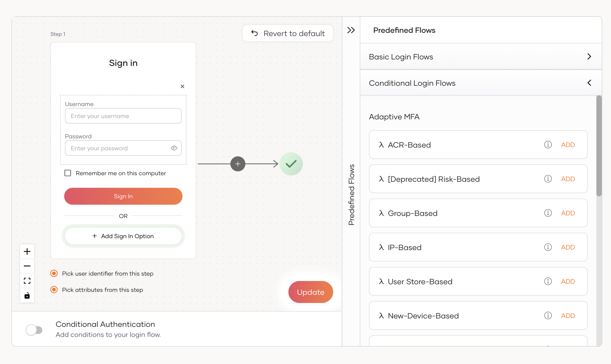Zoom out on the flow canvas
Image resolution: width=611 pixels, height=364 pixels.
(27, 266)
